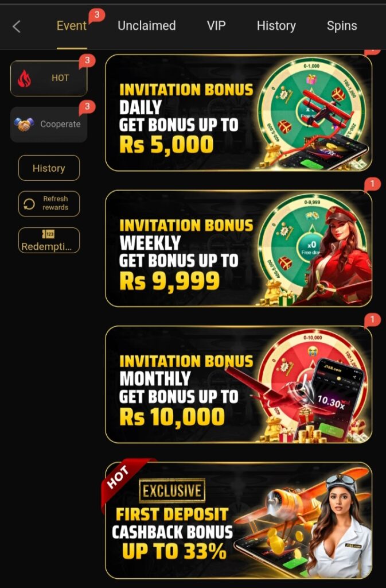Viewport: 386px width, 588px height.
Task: Tap the Cooperate handshake icon
Action: 24,124
